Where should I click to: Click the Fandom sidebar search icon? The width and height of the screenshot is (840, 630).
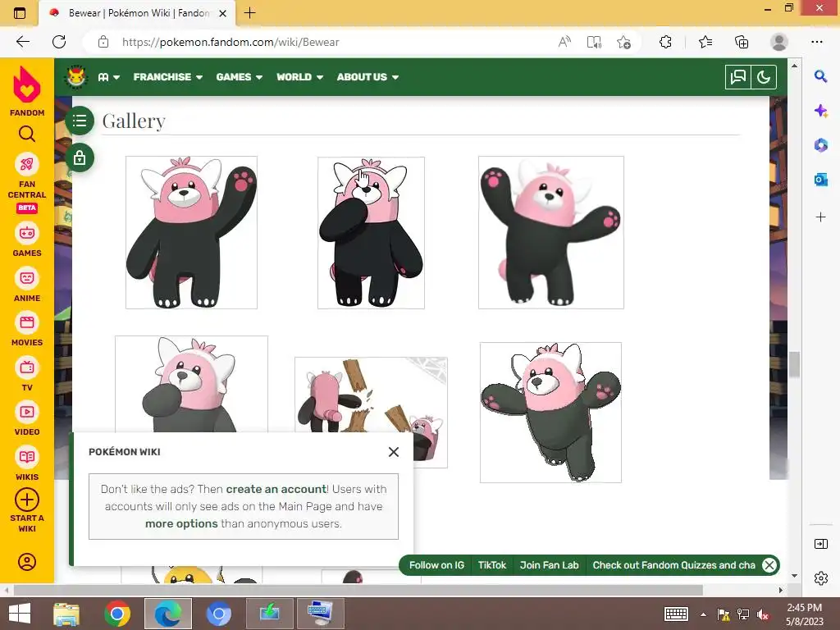tap(27, 134)
